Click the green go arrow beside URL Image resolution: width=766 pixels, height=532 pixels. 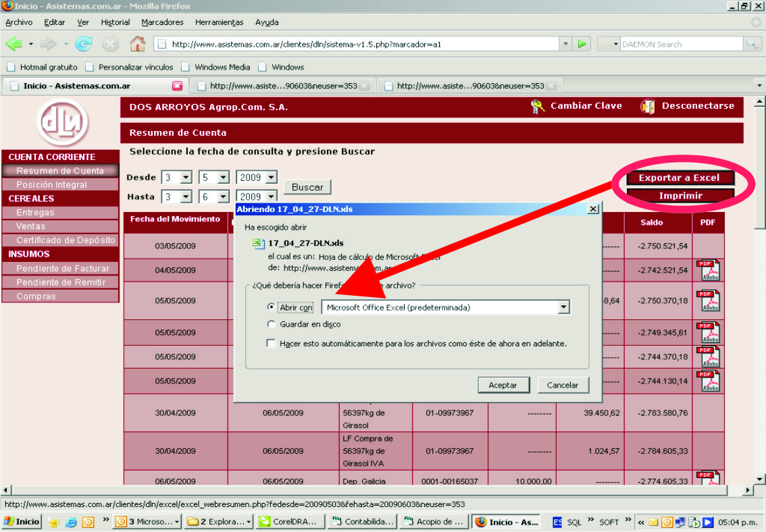click(582, 44)
